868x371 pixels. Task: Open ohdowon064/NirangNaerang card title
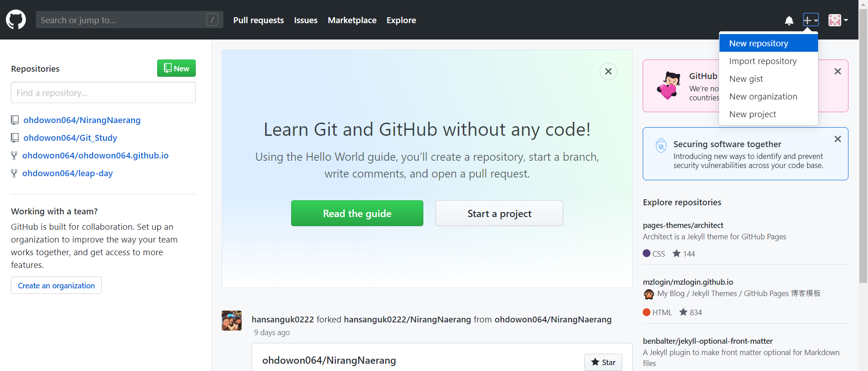click(x=329, y=360)
